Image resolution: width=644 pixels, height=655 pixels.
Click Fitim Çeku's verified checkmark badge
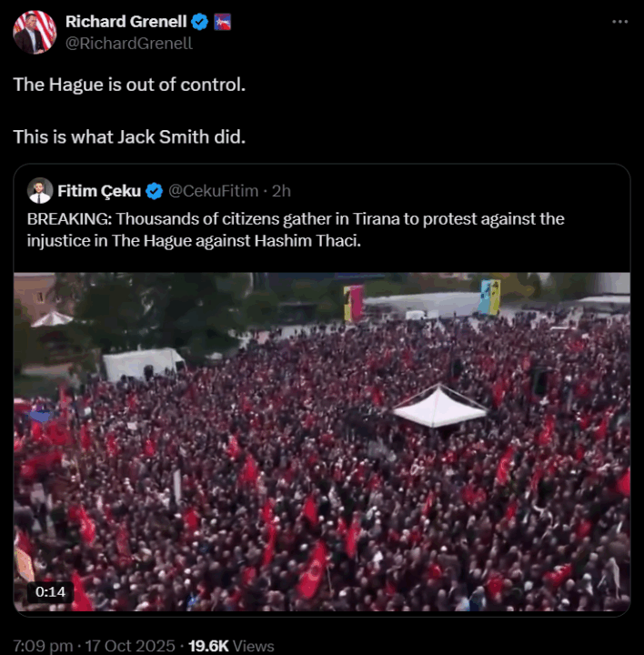click(x=154, y=191)
